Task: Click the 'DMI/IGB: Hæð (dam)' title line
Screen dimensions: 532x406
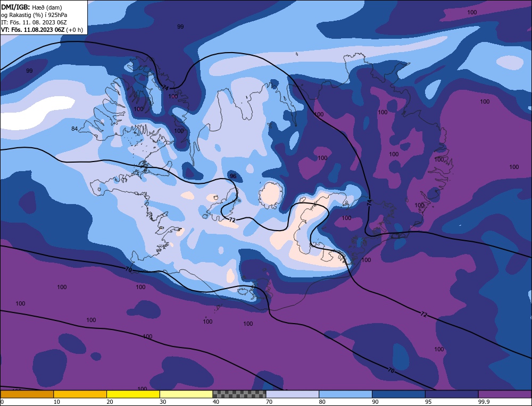Action: coord(31,7)
